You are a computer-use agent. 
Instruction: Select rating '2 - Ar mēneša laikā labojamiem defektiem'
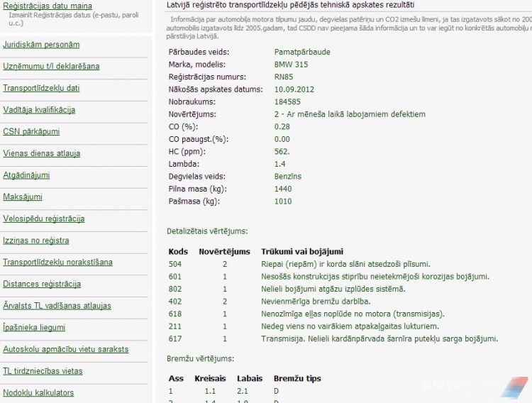(350, 114)
